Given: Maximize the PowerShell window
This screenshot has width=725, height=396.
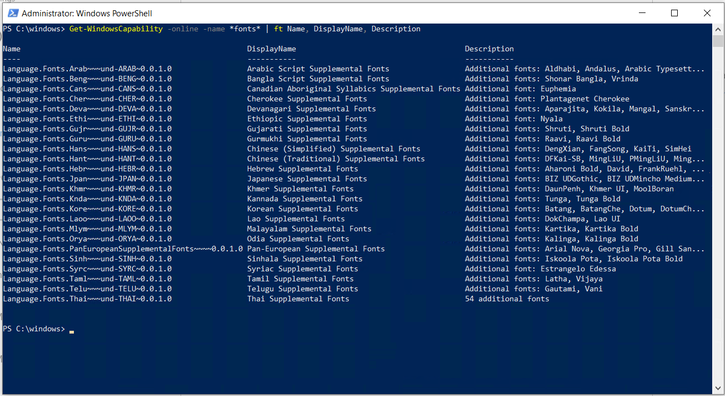Looking at the screenshot, I should [x=674, y=13].
